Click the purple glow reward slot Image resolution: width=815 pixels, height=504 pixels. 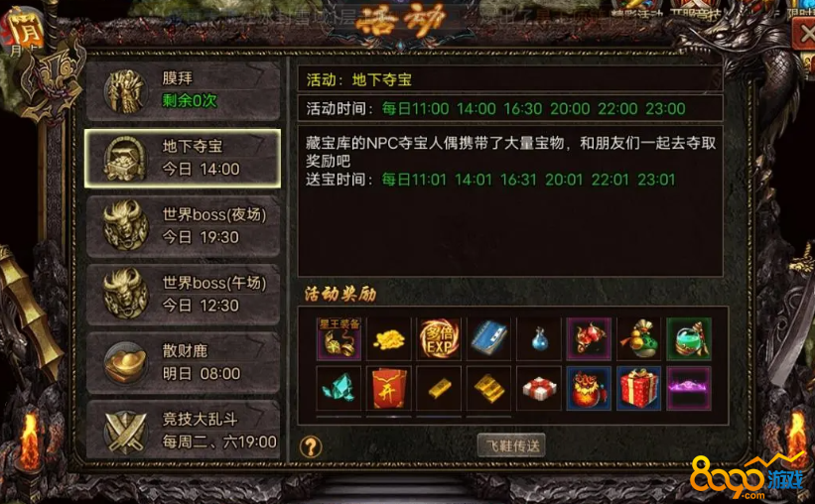689,388
